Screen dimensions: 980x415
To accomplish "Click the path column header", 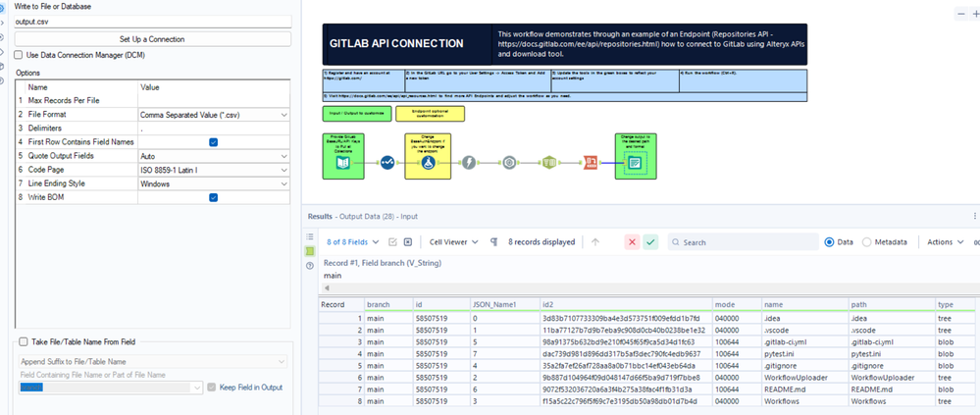I will [x=892, y=304].
